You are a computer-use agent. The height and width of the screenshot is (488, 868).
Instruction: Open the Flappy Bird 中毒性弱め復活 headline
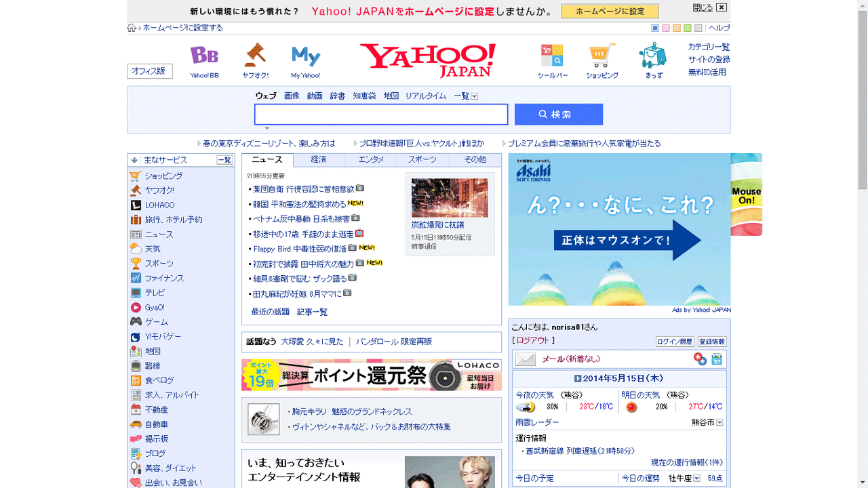click(x=300, y=249)
